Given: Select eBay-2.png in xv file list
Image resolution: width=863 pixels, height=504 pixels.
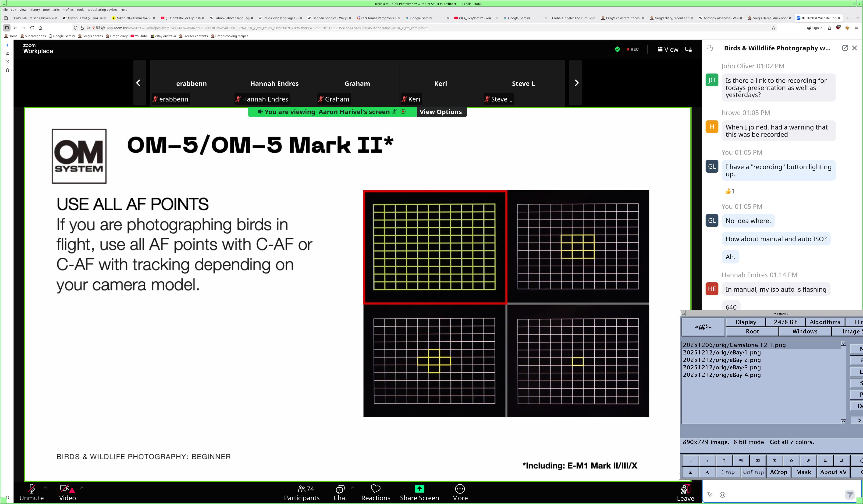Looking at the screenshot, I should [x=721, y=360].
